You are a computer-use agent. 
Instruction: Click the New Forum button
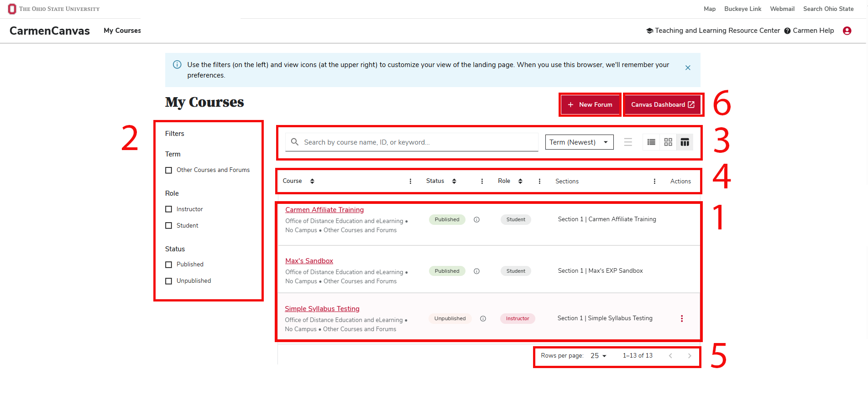coord(590,104)
